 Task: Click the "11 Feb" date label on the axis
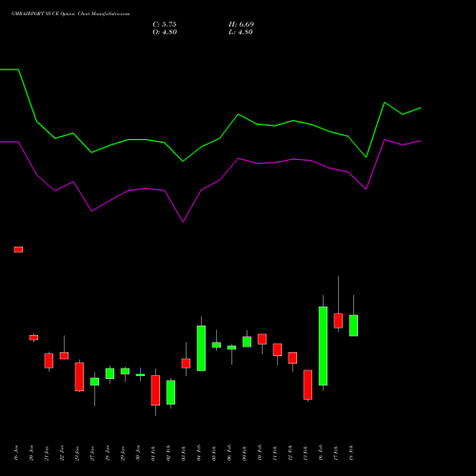275,453
